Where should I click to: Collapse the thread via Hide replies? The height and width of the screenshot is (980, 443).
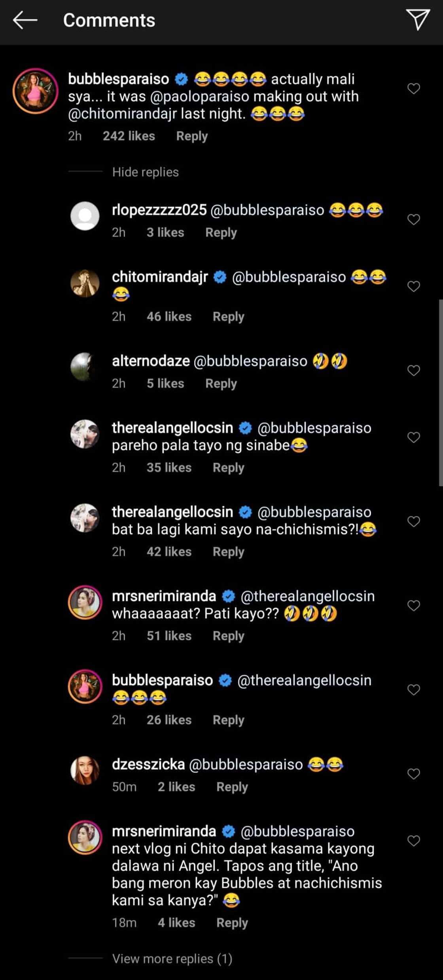[145, 172]
